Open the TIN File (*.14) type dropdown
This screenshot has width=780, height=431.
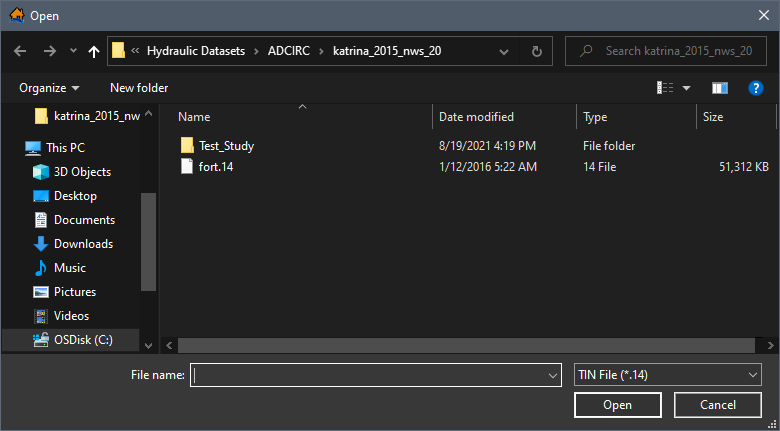(x=668, y=375)
